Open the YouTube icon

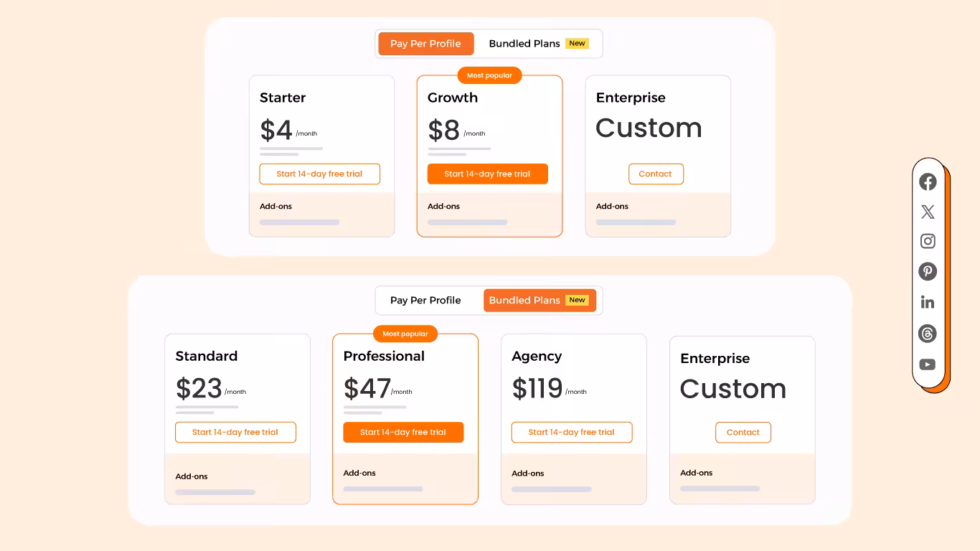point(928,364)
